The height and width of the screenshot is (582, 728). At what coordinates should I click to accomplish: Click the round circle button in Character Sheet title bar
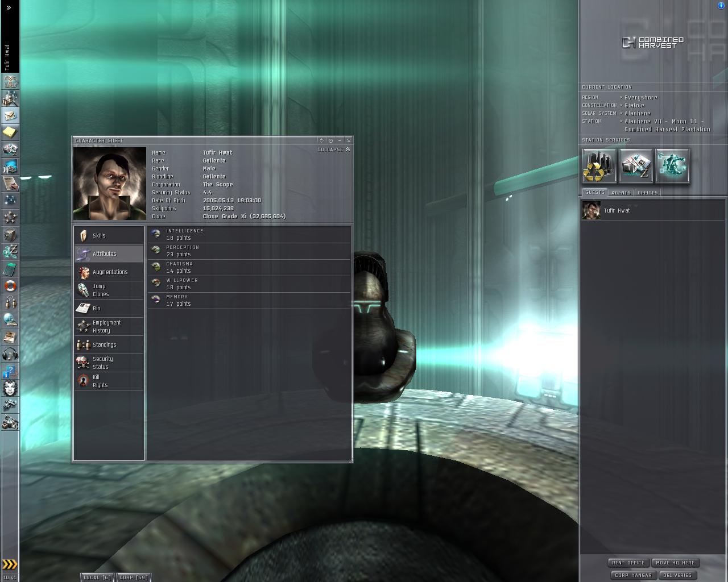330,140
